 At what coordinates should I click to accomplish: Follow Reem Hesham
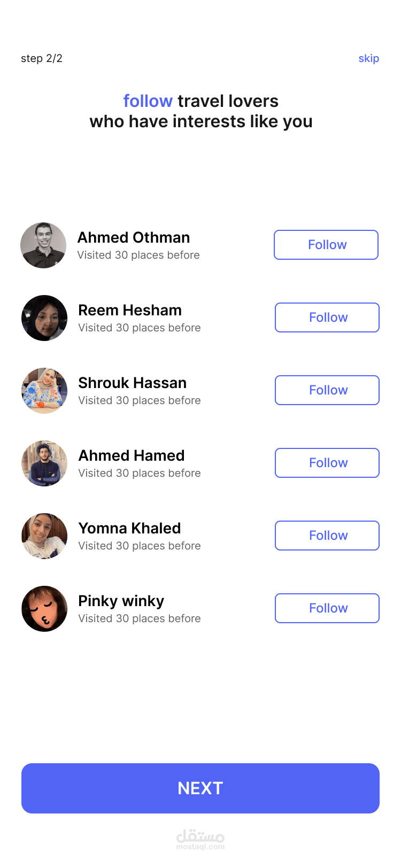pyautogui.click(x=327, y=317)
